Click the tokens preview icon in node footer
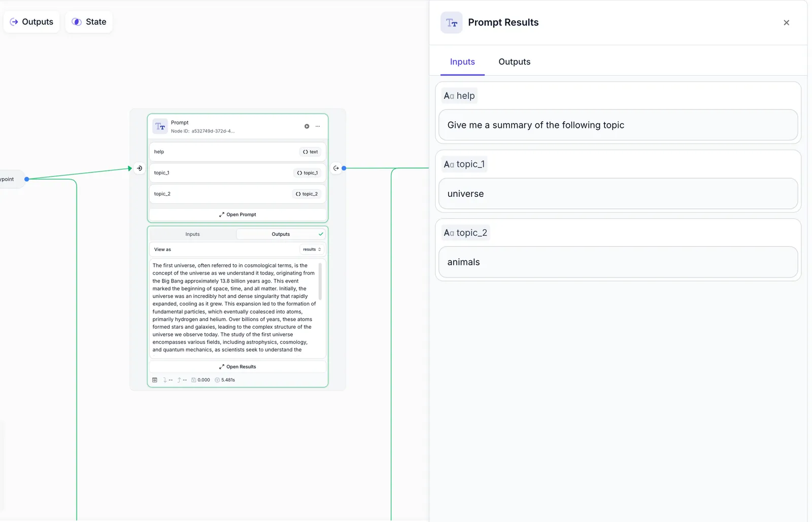This screenshot has height=522, width=812. click(x=155, y=380)
